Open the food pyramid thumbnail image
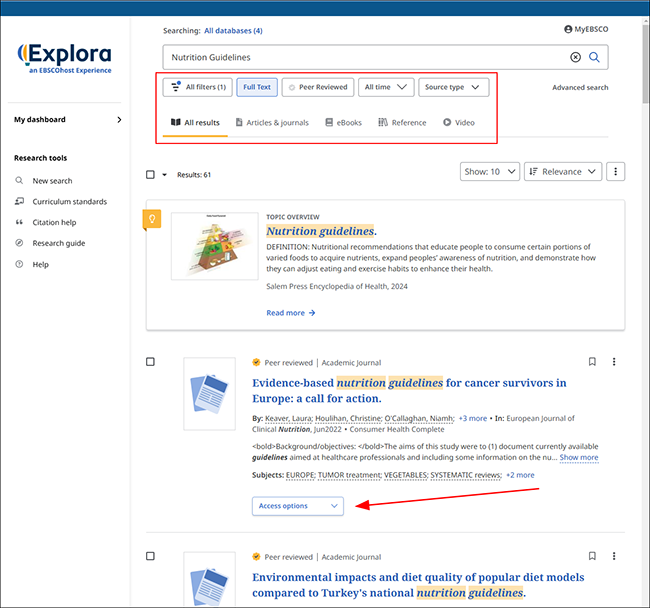The height and width of the screenshot is (608, 650). click(215, 246)
